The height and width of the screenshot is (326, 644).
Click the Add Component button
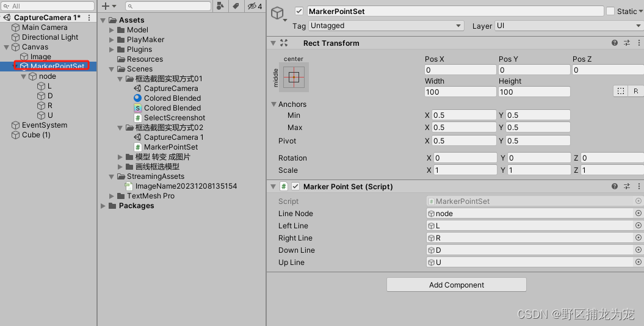tap(457, 285)
